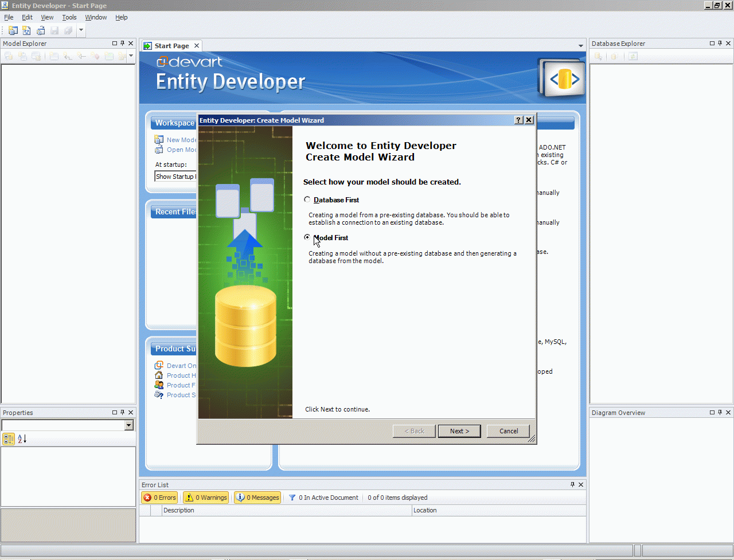This screenshot has width=734, height=560.
Task: Open the document tab list dropdown
Action: point(581,46)
